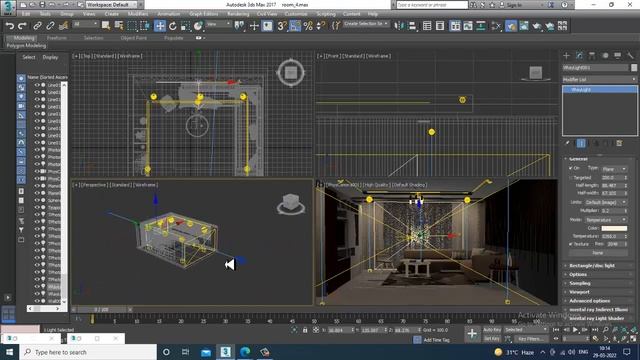Toggle the Auto Key button

coord(492,330)
